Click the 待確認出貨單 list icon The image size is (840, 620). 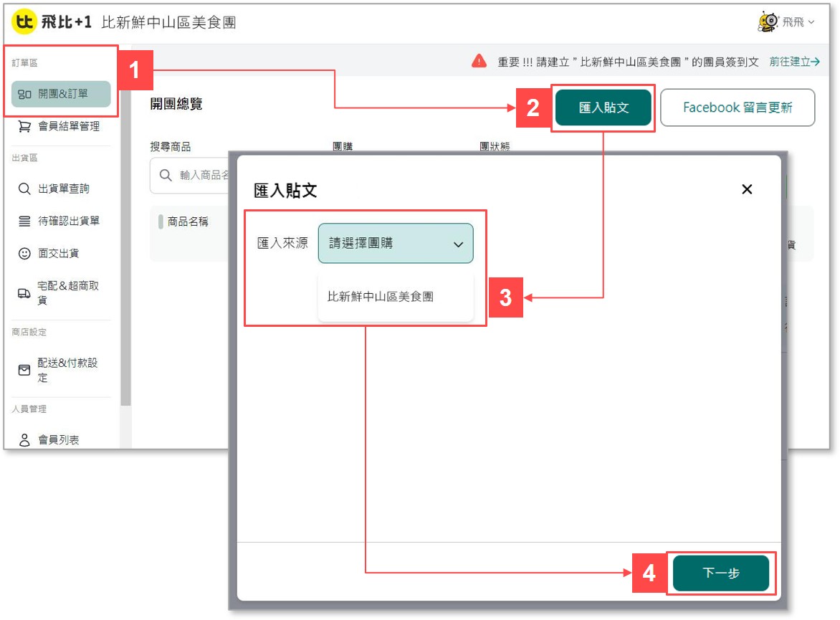[24, 221]
